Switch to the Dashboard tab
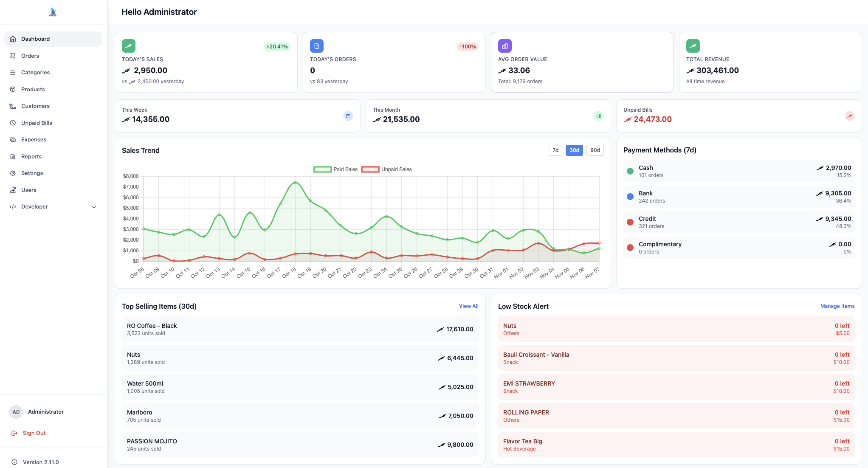The width and height of the screenshot is (868, 468). tap(35, 39)
